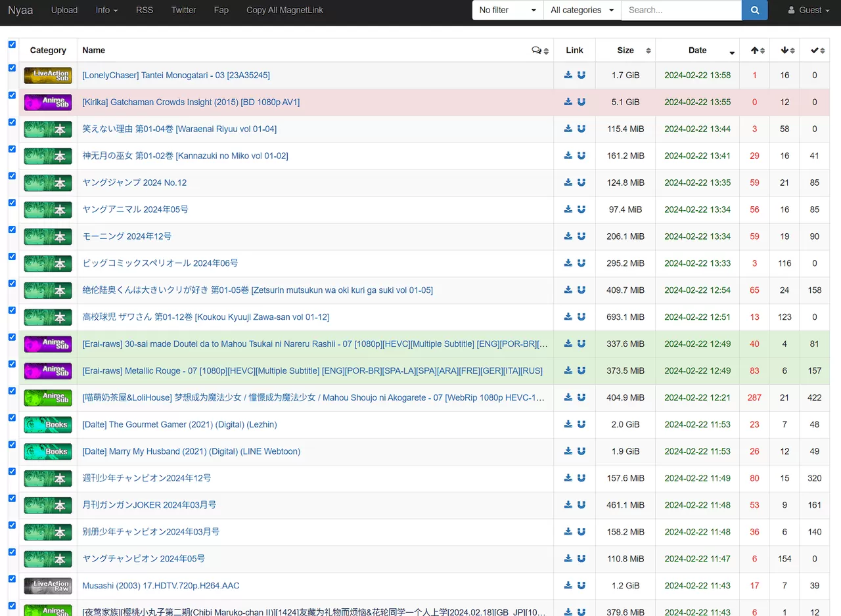Click download icon for Tantei Monogatari - 03
The image size is (841, 616).
(568, 75)
